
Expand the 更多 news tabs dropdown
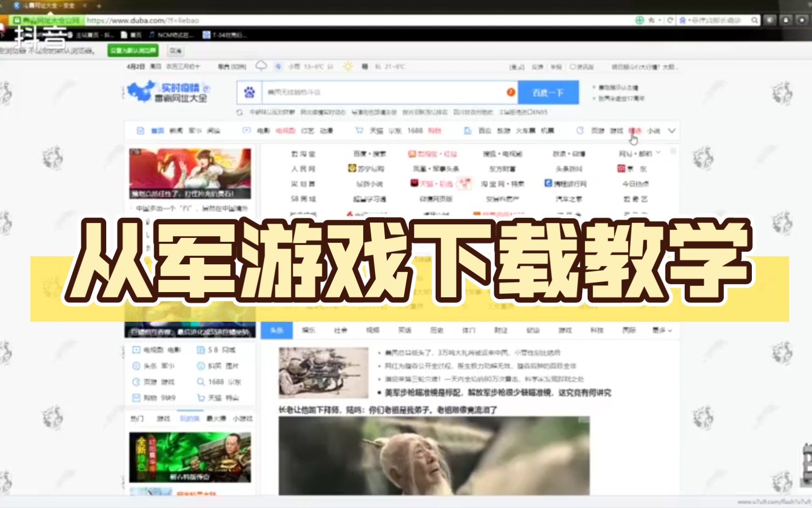[x=662, y=330]
